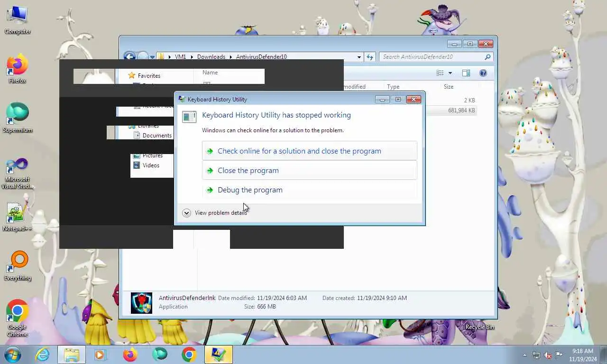Open the Windows Start menu
The height and width of the screenshot is (364, 607).
pyautogui.click(x=13, y=355)
